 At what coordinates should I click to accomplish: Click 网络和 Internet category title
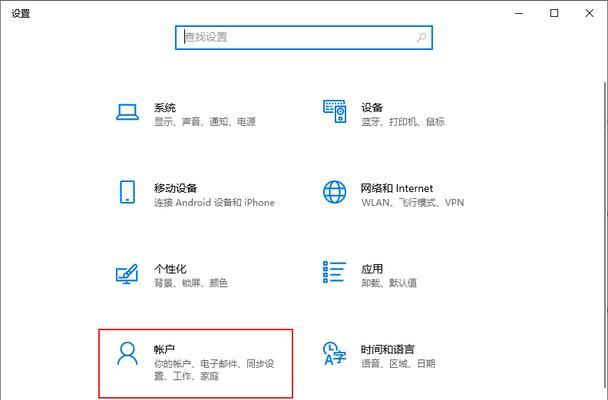(x=397, y=188)
